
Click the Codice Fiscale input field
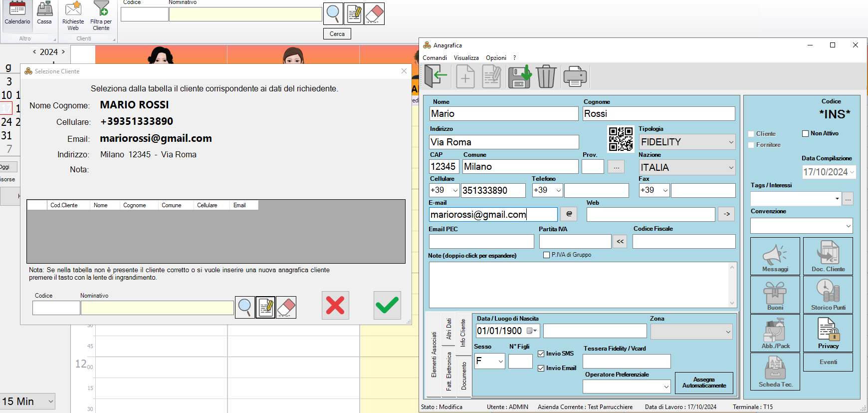pos(683,242)
